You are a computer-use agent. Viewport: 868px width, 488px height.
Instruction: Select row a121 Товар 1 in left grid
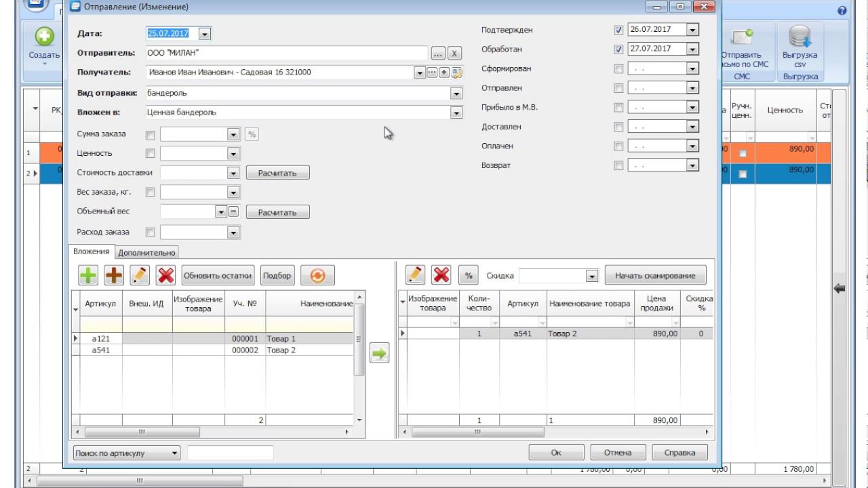(213, 339)
